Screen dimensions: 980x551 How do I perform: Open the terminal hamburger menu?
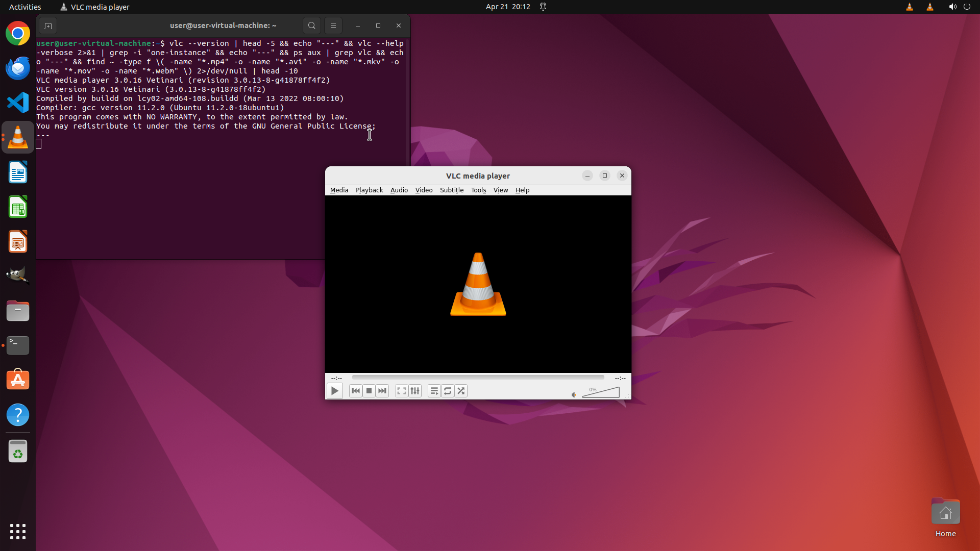click(x=333, y=26)
